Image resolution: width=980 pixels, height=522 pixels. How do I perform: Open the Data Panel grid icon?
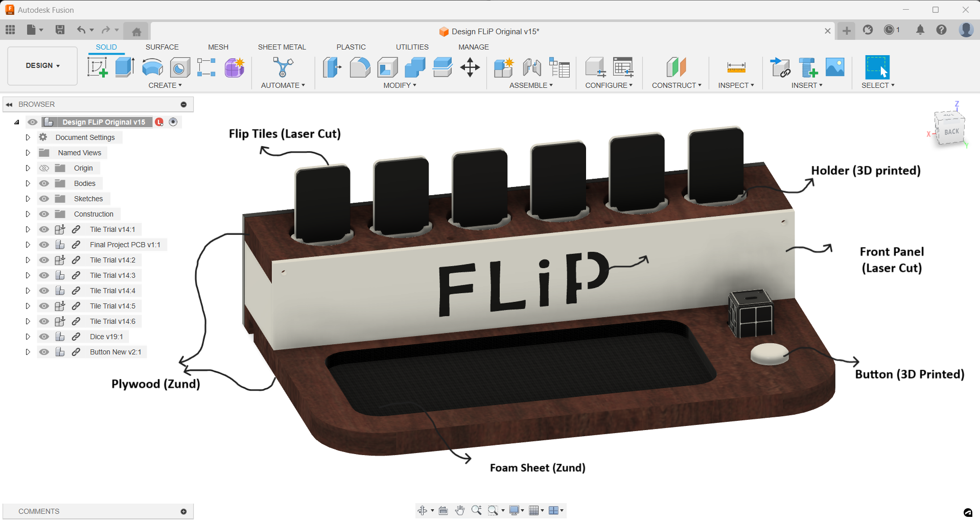coord(10,30)
